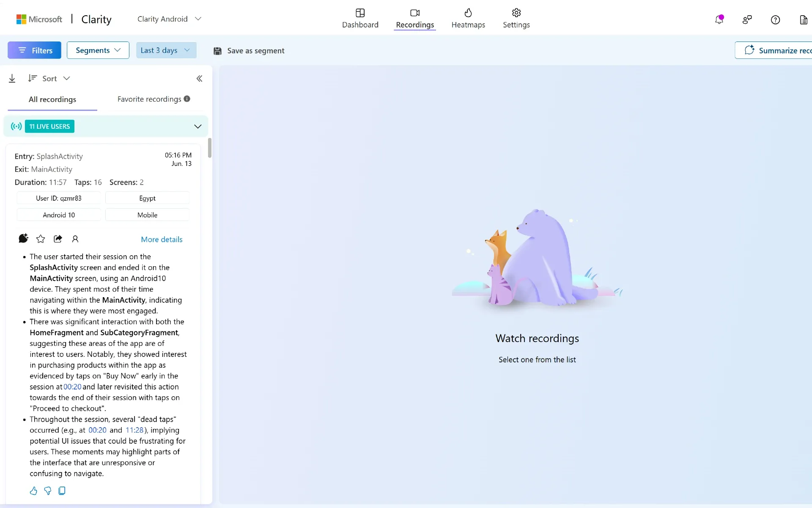Open the Heatmaps tab

[x=468, y=19]
